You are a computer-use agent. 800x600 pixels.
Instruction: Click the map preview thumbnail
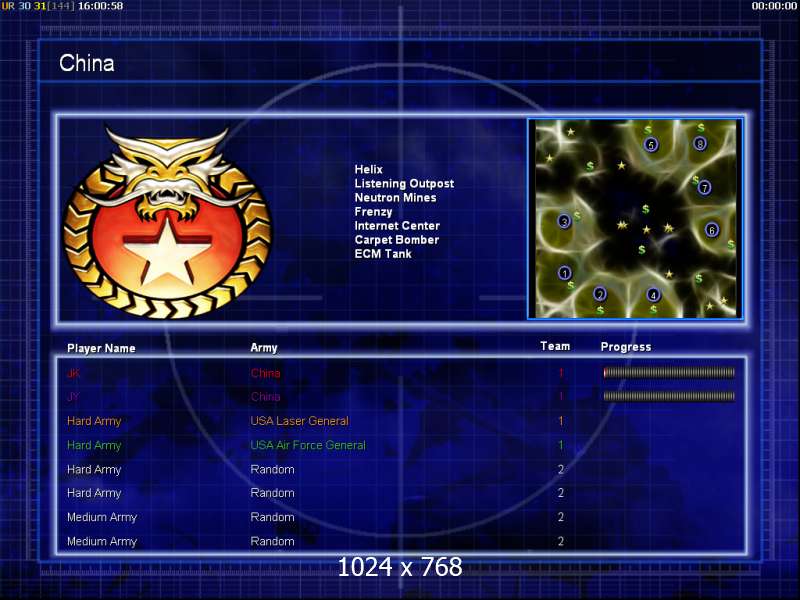point(635,219)
